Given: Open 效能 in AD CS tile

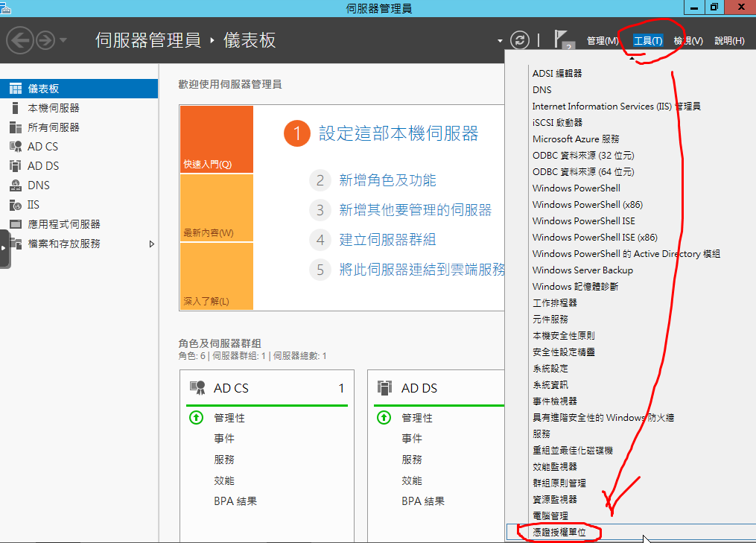Looking at the screenshot, I should [x=224, y=480].
